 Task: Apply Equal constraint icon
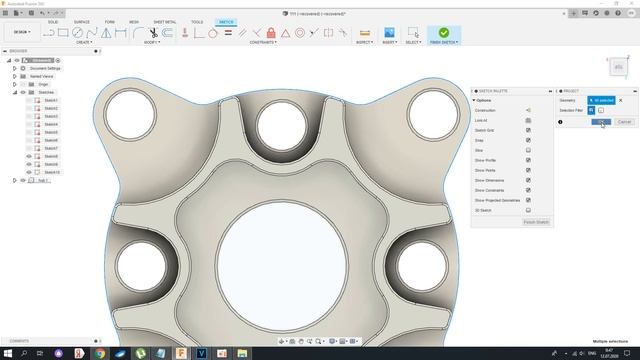(228, 33)
